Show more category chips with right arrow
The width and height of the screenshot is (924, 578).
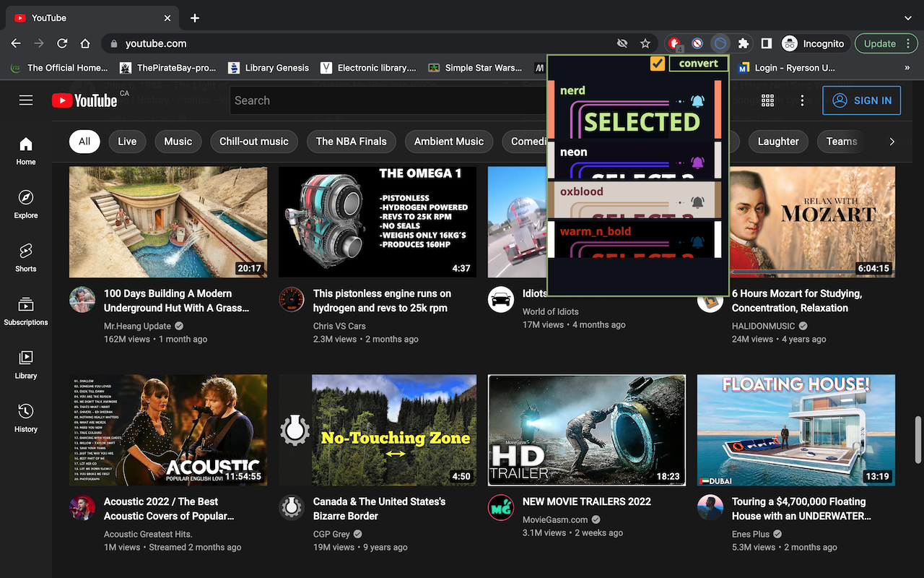(892, 142)
